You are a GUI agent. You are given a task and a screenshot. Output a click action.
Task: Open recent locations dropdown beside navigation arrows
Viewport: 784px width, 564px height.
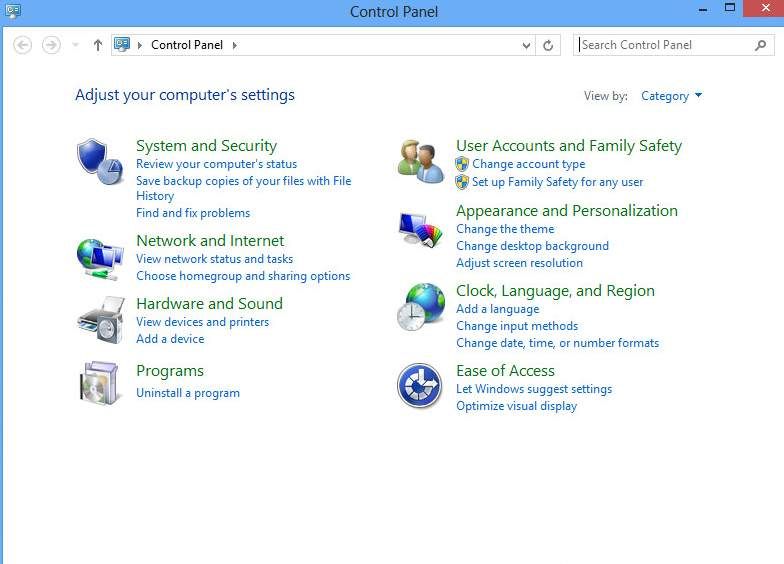pos(75,45)
